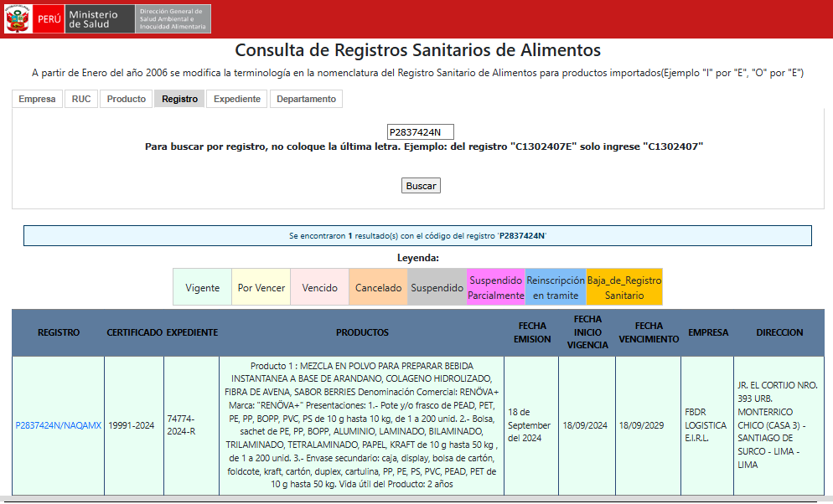Click the Vencido legend swatch

(x=319, y=287)
